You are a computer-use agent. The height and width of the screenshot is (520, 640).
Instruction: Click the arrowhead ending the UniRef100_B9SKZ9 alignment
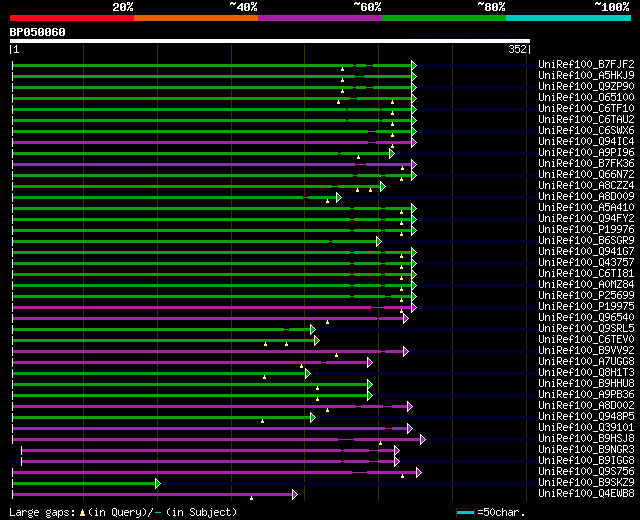point(158,484)
